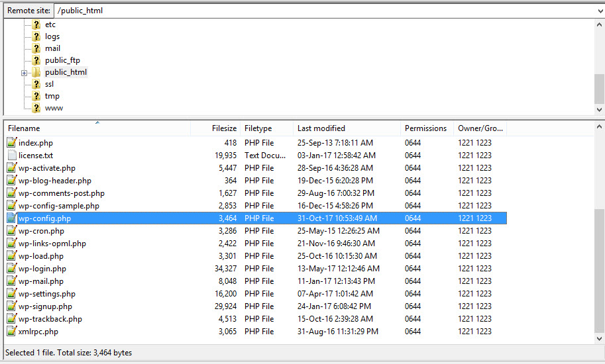The height and width of the screenshot is (364, 605).
Task: Click the wp-activate.php file icon
Action: pyautogui.click(x=12, y=168)
